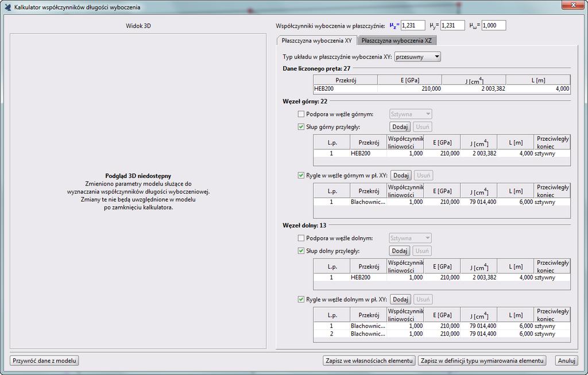Switch to 'Płaszczyzna wyboczenia XZ' tab
Screen dimensions: 588x375
[x=396, y=41]
